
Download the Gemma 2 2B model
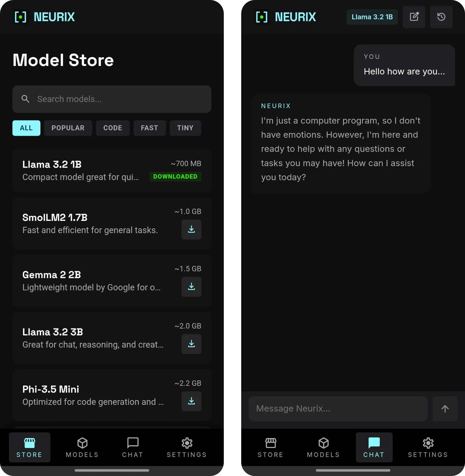pos(191,287)
